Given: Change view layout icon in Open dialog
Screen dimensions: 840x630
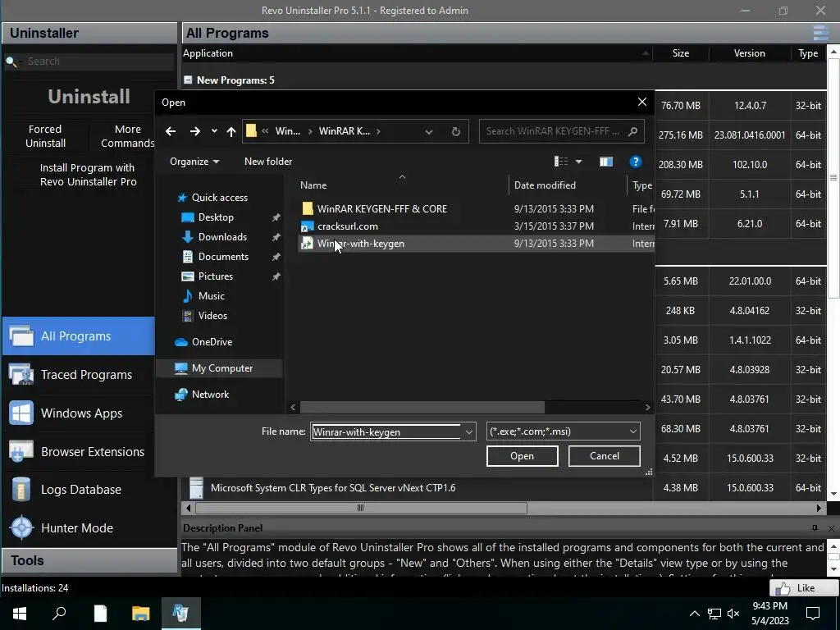Looking at the screenshot, I should pyautogui.click(x=561, y=162).
